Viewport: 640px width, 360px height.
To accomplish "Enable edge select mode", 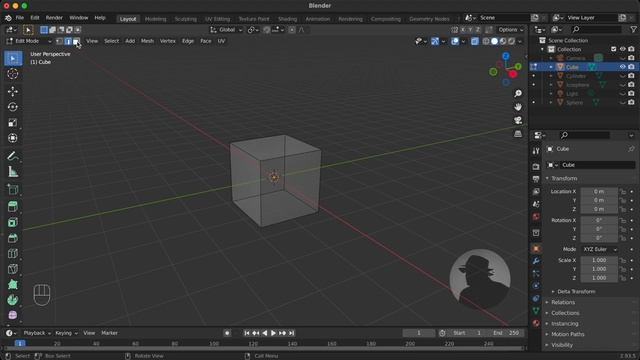I will tap(68, 41).
